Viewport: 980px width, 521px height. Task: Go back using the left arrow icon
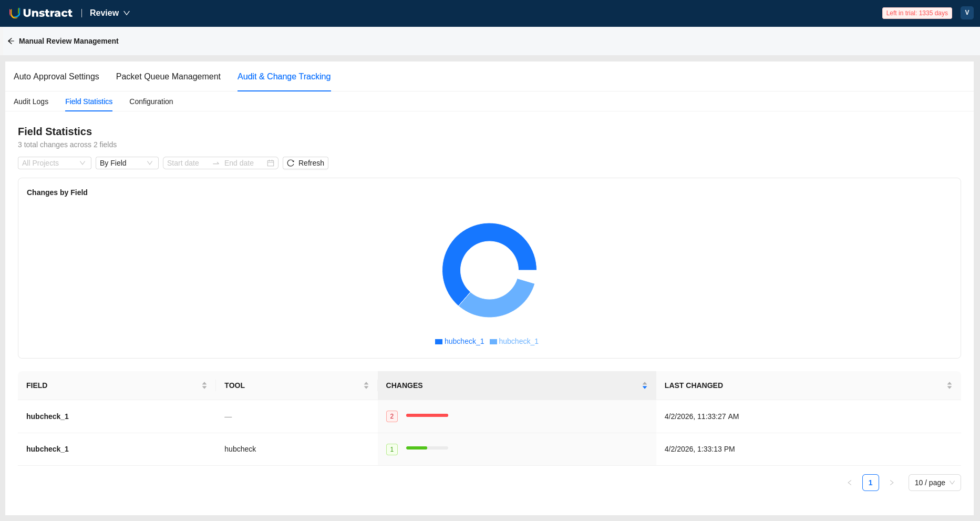pyautogui.click(x=11, y=41)
